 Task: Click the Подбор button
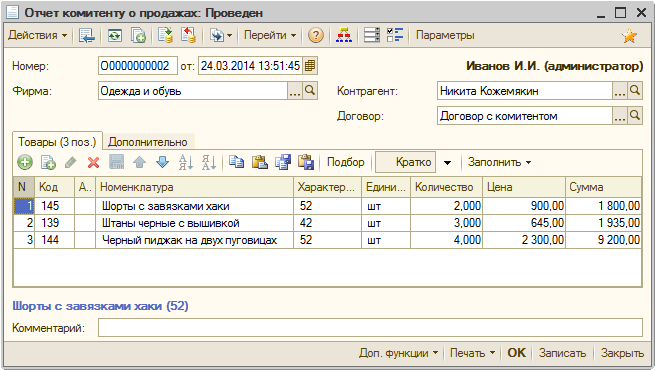(345, 162)
